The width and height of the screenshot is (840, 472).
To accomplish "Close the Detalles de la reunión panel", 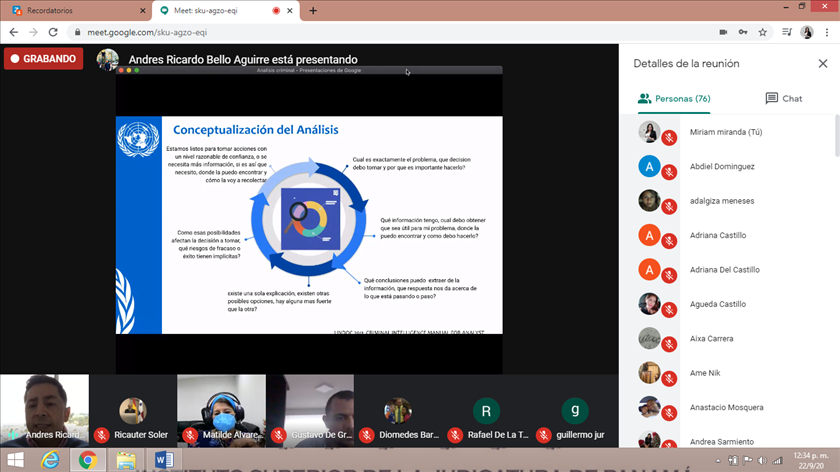I will (x=823, y=64).
